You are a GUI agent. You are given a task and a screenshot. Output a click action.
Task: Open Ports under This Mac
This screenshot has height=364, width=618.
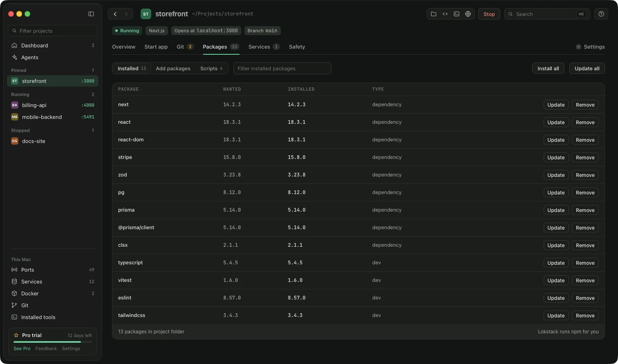[x=53, y=270]
